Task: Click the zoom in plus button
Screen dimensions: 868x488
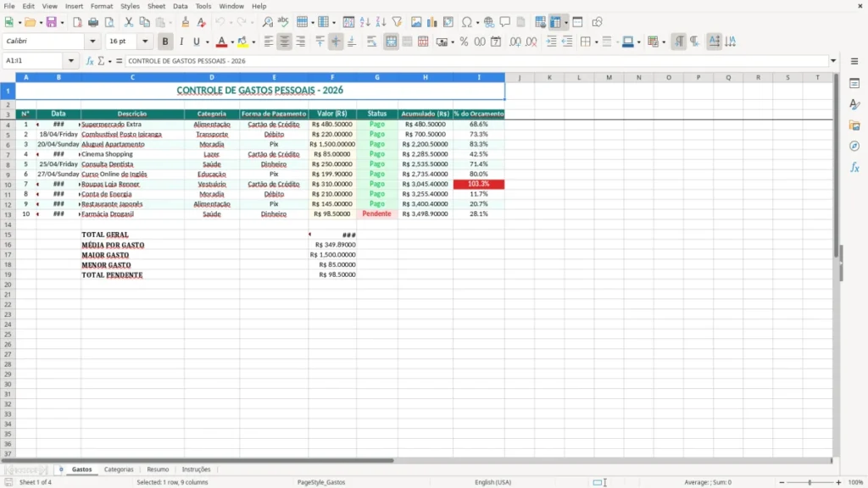Action: 838,482
